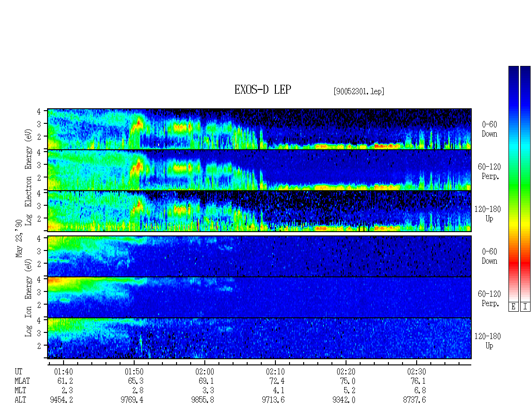Click the UT row label

click(x=18, y=372)
